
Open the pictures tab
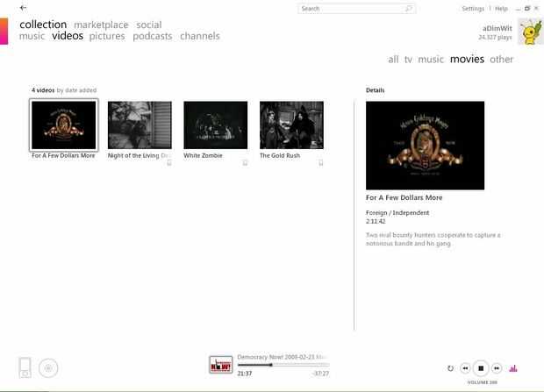107,36
